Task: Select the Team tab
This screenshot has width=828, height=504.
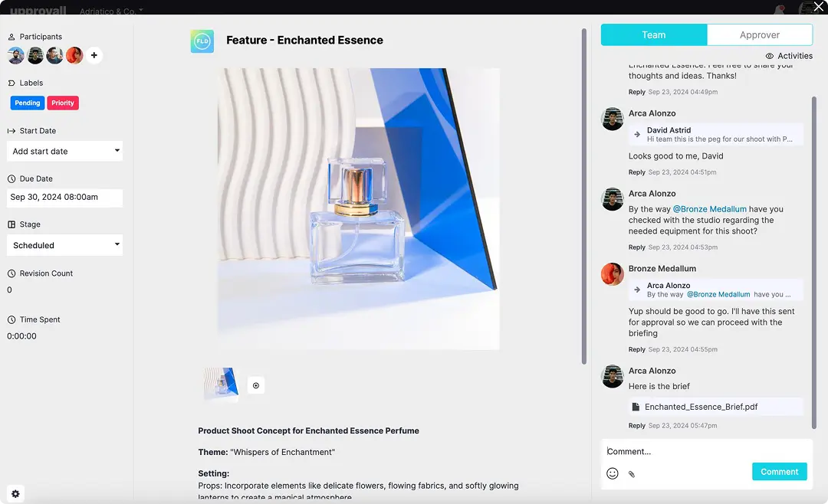Action: 653,34
